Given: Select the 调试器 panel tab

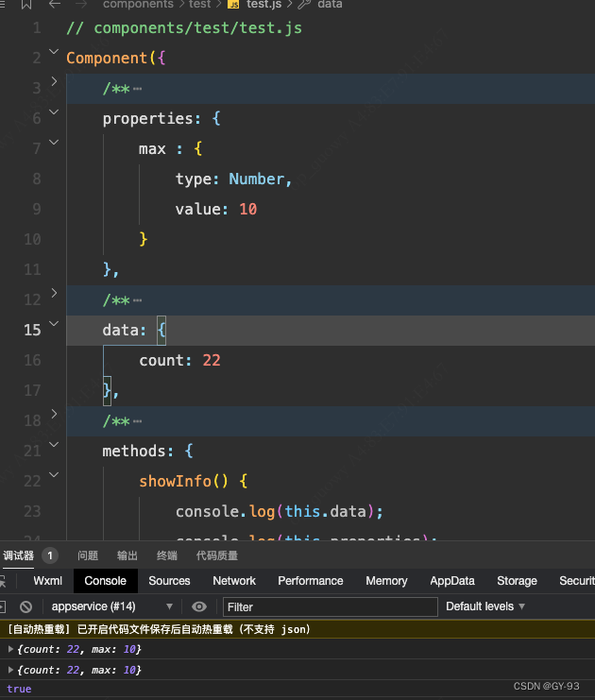Looking at the screenshot, I should [x=18, y=555].
